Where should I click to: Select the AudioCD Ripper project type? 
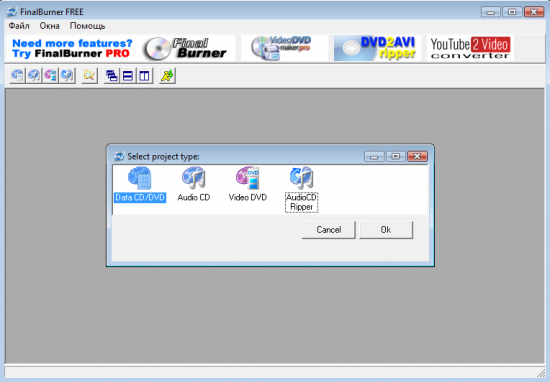(x=302, y=189)
